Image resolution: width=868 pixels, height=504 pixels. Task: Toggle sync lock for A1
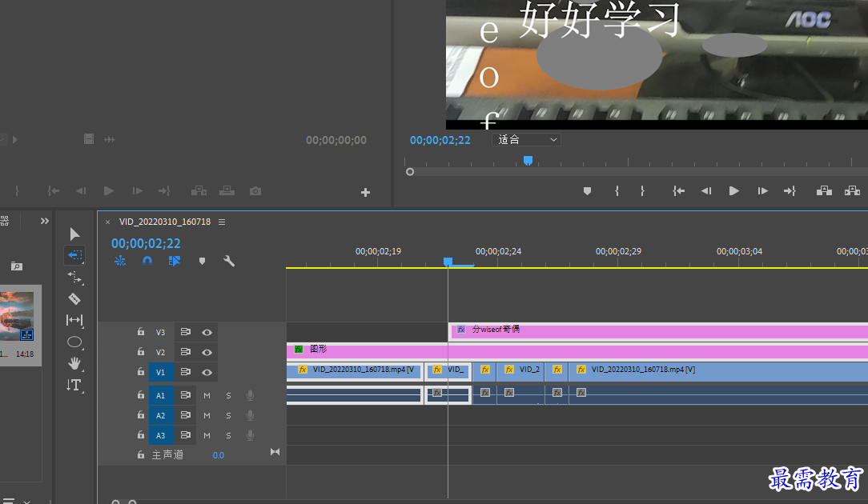[186, 395]
